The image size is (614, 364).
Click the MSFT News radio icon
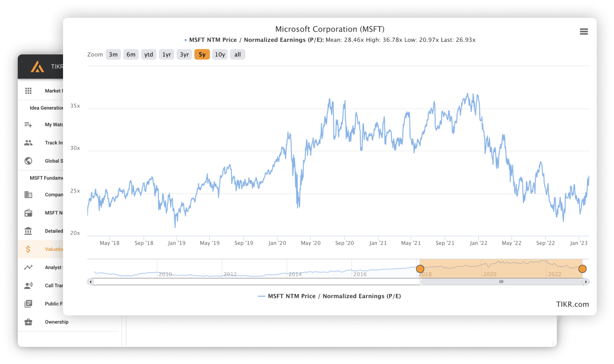point(28,213)
